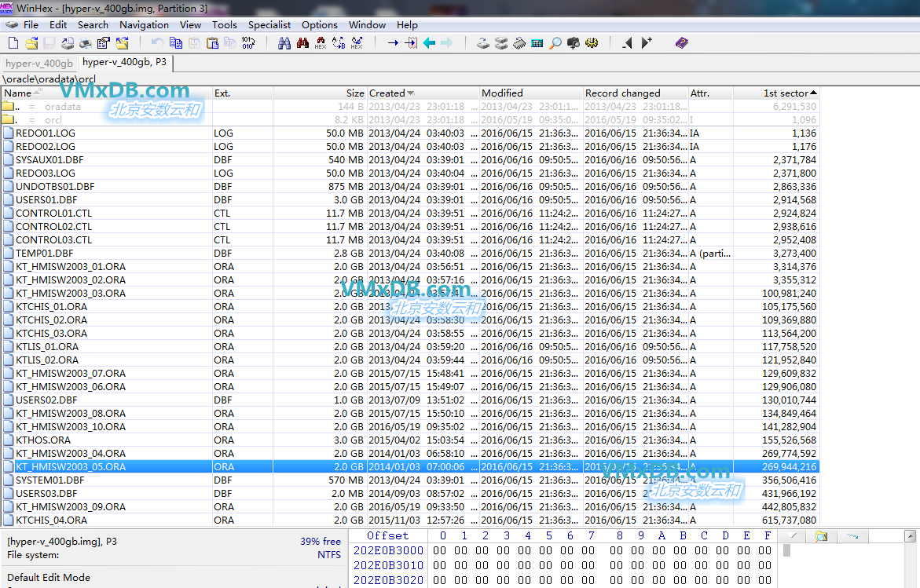Viewport: 920px width, 588px height.
Task: Open Properties checklist toolbar icon
Action: 104,43
